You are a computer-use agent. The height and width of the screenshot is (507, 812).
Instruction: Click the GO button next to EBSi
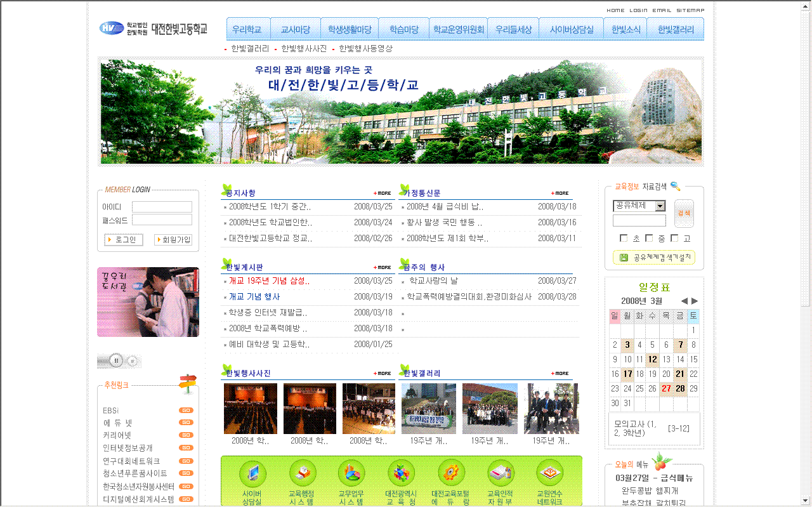pyautogui.click(x=186, y=411)
